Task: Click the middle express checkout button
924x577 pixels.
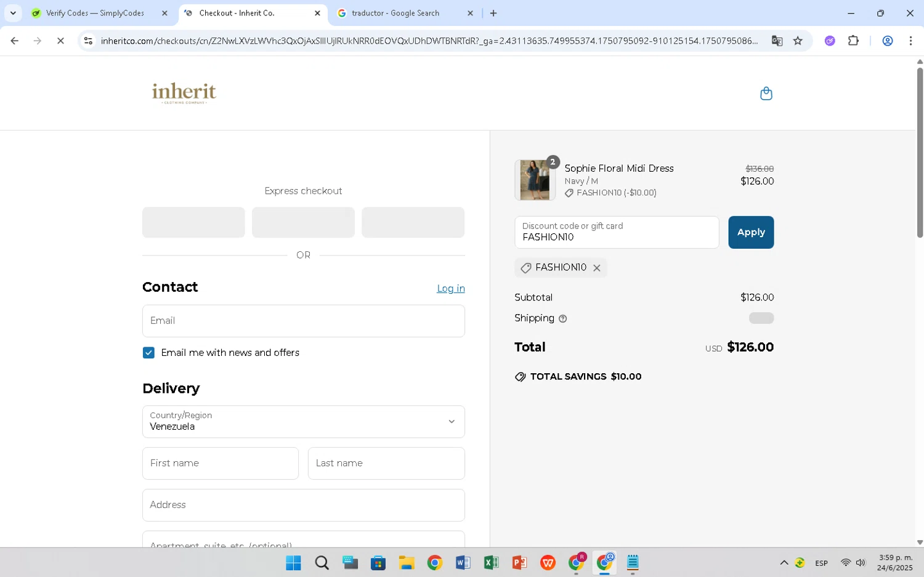Action: pyautogui.click(x=303, y=222)
